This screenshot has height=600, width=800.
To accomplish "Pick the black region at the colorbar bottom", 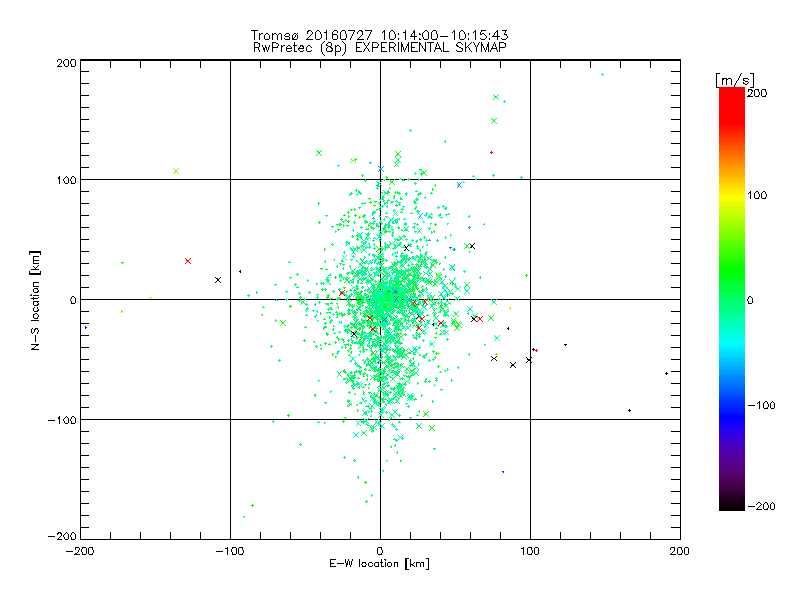I will (x=732, y=503).
